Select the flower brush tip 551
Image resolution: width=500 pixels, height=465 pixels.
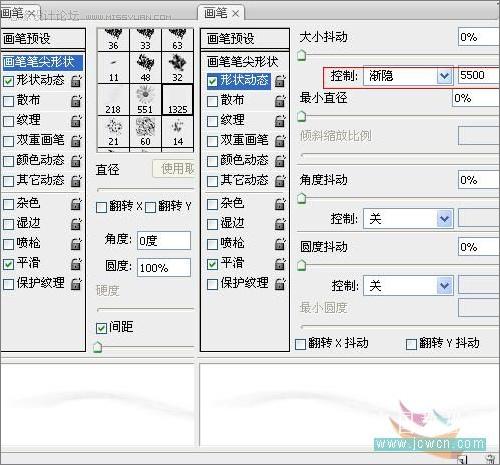[145, 100]
